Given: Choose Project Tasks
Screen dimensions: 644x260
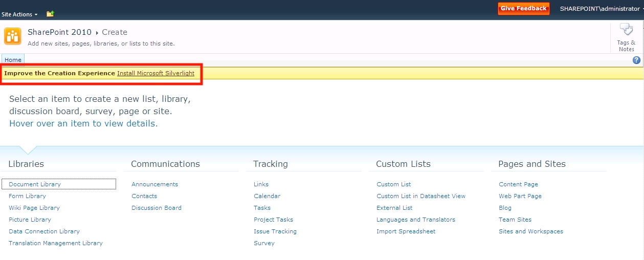Looking at the screenshot, I should (273, 220).
